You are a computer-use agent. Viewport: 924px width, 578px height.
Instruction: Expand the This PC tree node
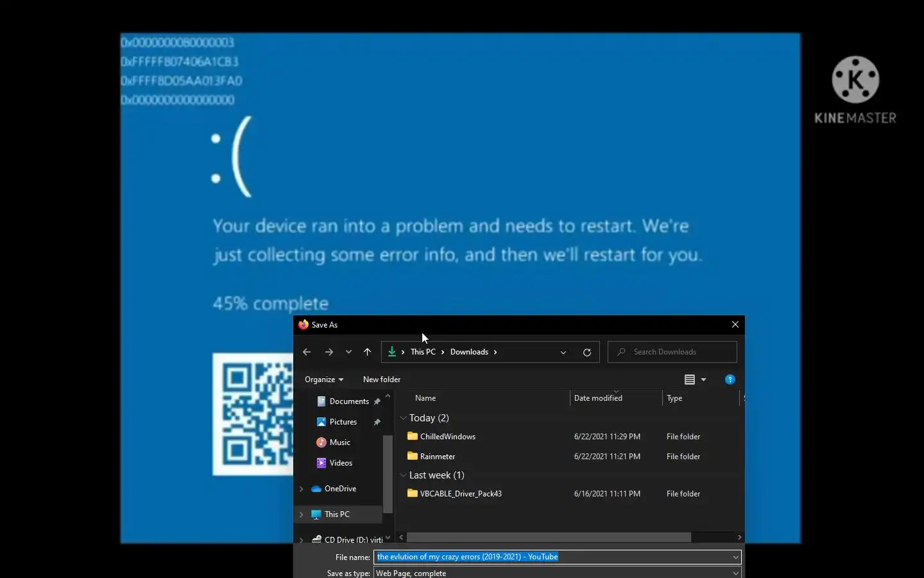click(302, 514)
